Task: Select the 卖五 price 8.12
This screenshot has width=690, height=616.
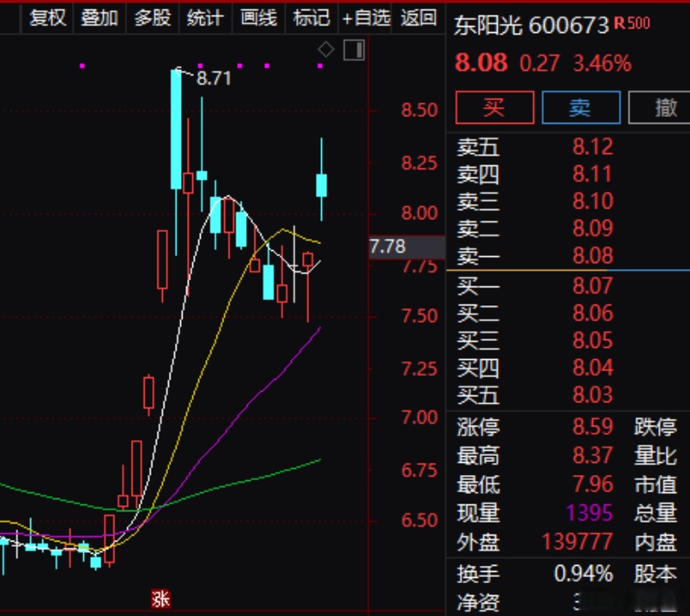Action: tap(593, 146)
